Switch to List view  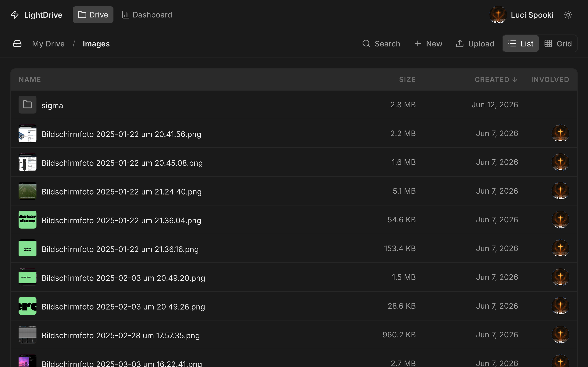520,44
